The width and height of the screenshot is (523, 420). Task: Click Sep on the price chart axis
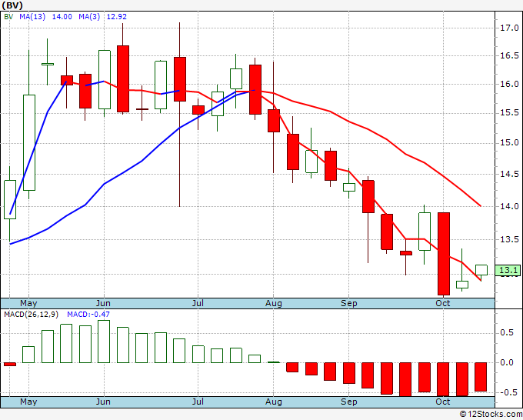tap(349, 303)
